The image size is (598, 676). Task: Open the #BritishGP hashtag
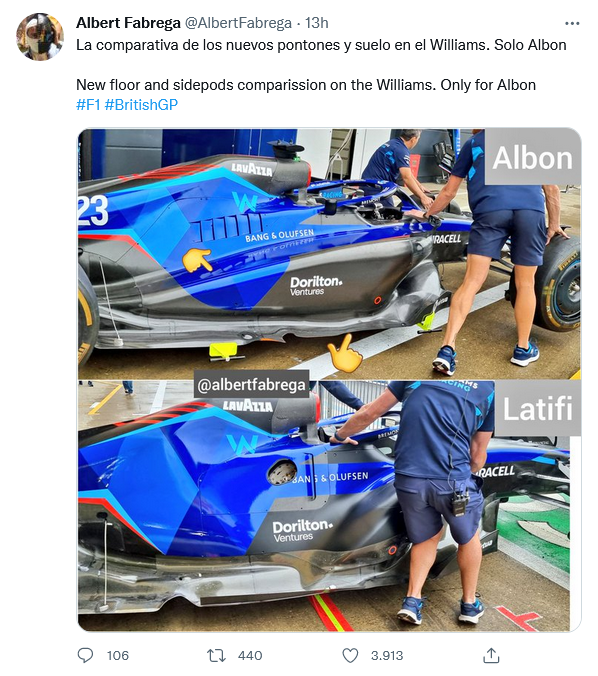tap(141, 105)
